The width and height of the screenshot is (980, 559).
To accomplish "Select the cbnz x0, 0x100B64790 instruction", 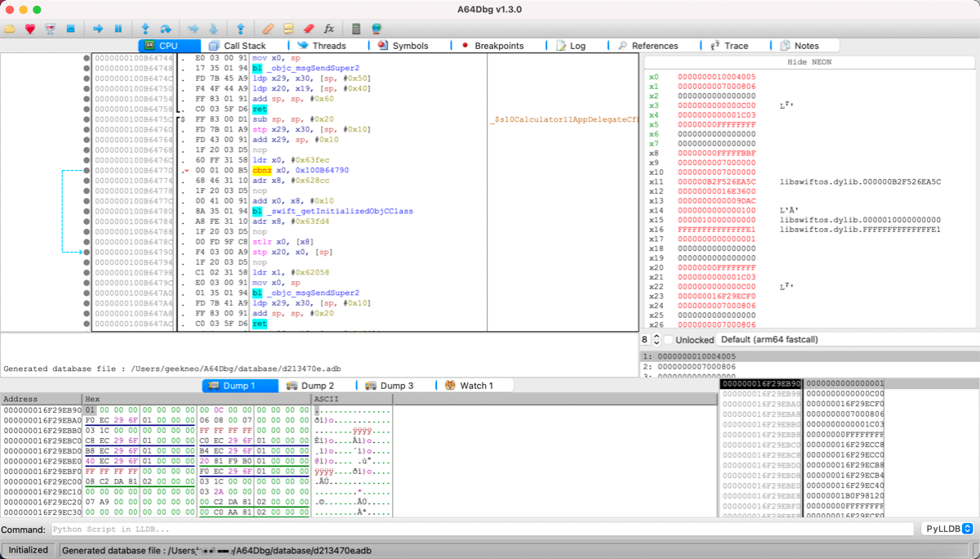I will (301, 170).
